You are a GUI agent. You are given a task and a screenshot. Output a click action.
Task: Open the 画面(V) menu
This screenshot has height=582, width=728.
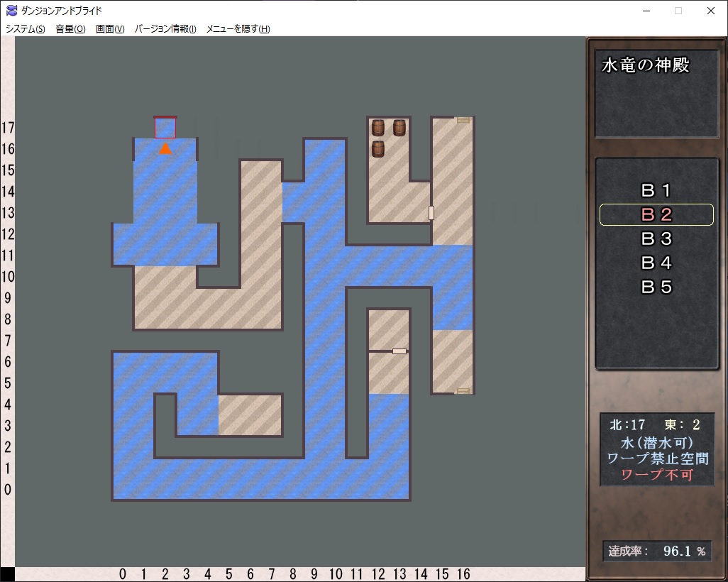click(x=110, y=29)
